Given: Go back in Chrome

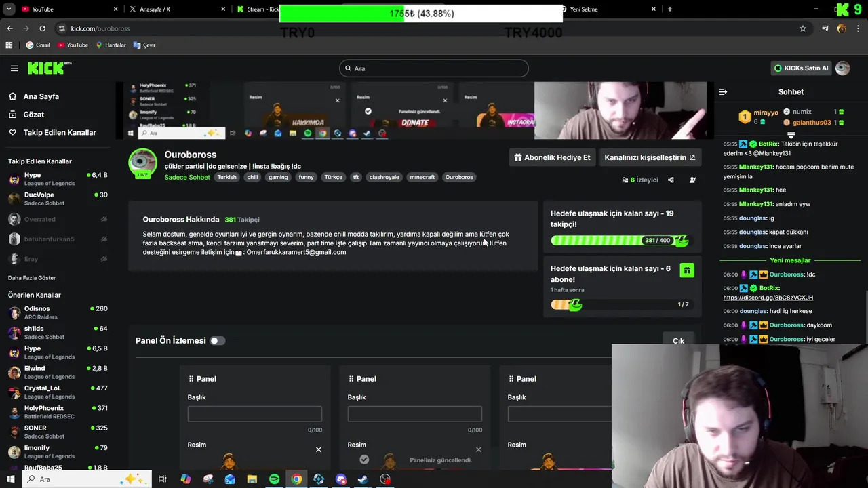Looking at the screenshot, I should (x=9, y=28).
